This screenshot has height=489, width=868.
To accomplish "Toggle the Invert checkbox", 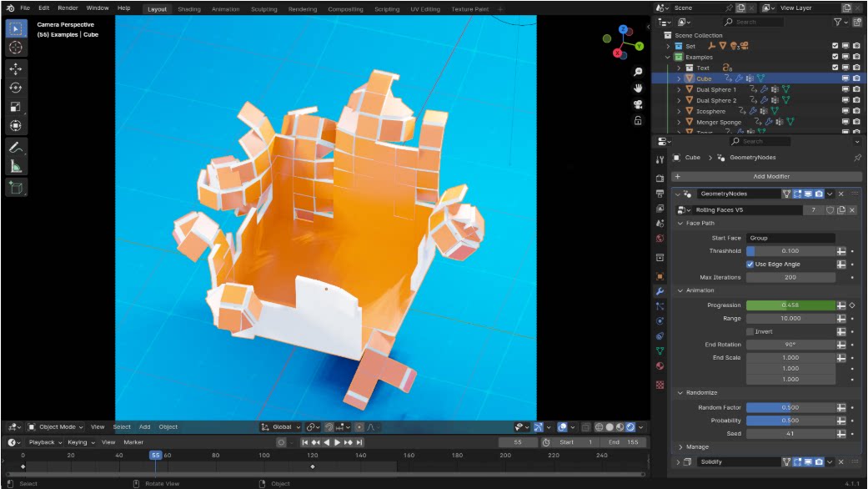I will coord(750,332).
